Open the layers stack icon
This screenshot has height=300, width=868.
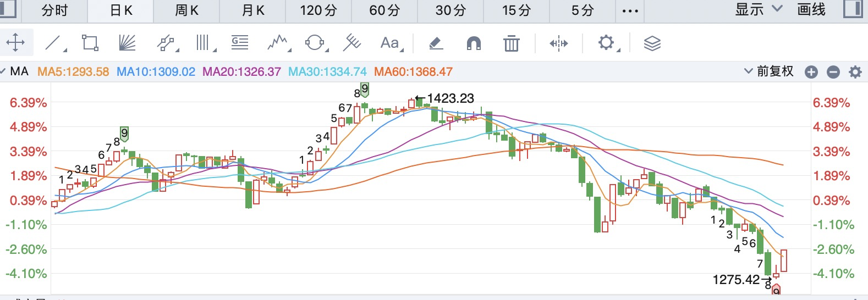tap(652, 42)
